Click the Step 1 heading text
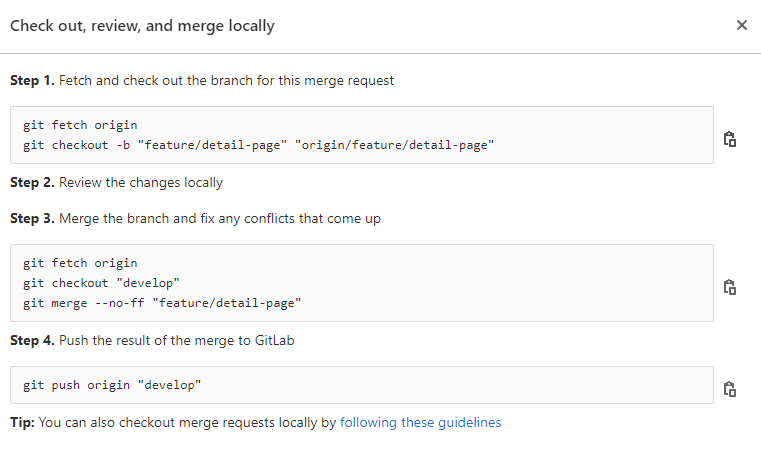Image resolution: width=761 pixels, height=458 pixels. tap(202, 81)
